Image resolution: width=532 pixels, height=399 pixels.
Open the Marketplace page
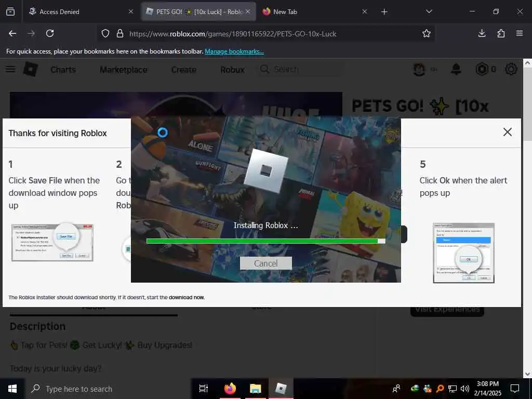[x=124, y=70]
